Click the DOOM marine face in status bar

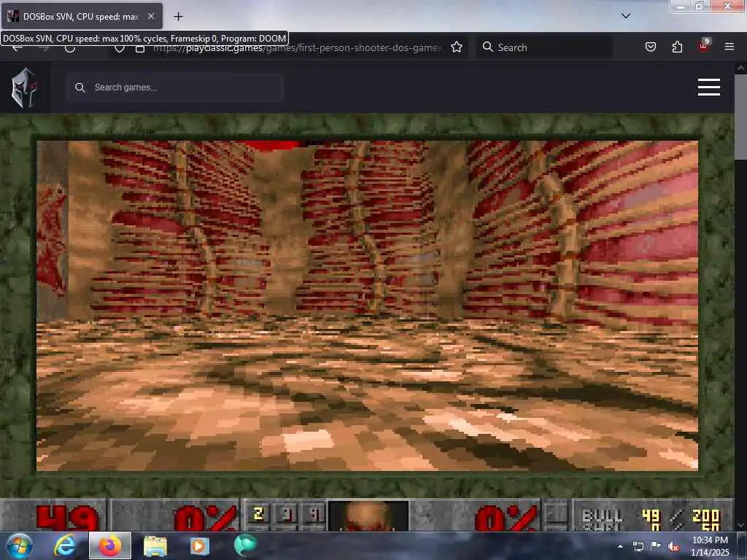point(368,516)
